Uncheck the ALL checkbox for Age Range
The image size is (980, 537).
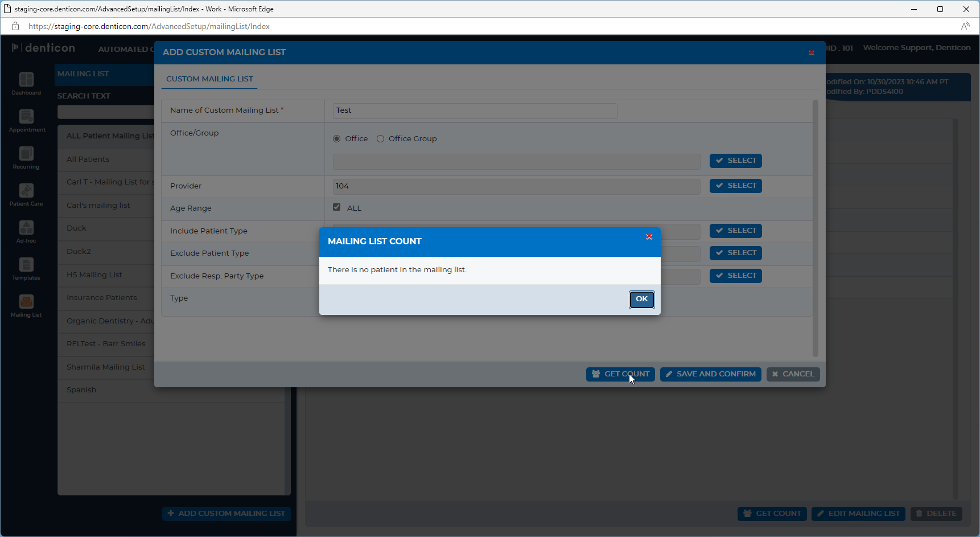point(337,207)
